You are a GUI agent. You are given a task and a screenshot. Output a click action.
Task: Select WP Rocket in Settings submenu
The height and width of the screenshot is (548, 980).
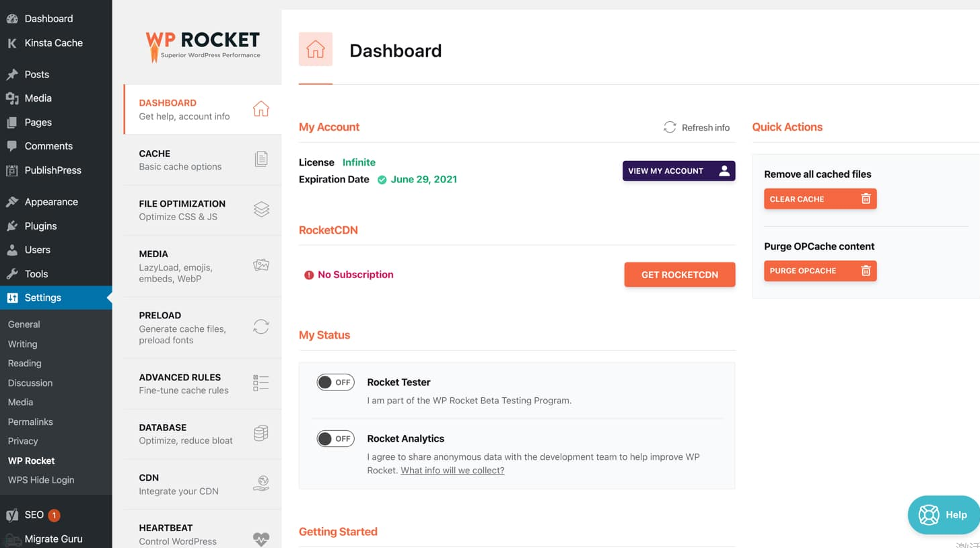32,461
